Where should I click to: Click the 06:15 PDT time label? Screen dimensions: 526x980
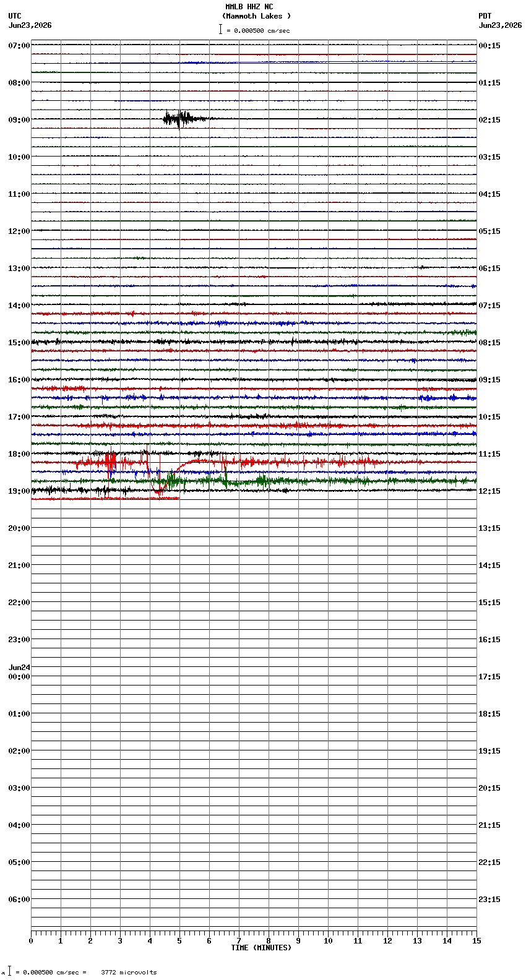(x=489, y=269)
